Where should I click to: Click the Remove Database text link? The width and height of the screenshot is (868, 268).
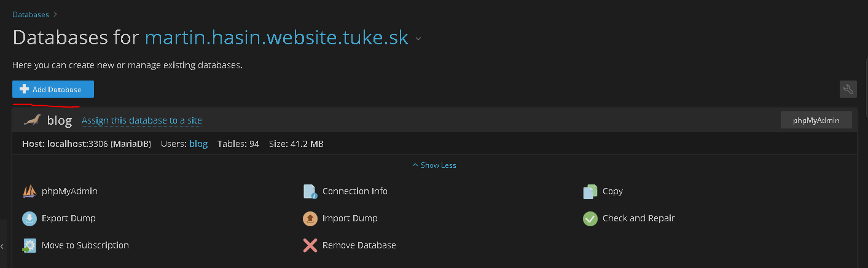[x=359, y=245]
